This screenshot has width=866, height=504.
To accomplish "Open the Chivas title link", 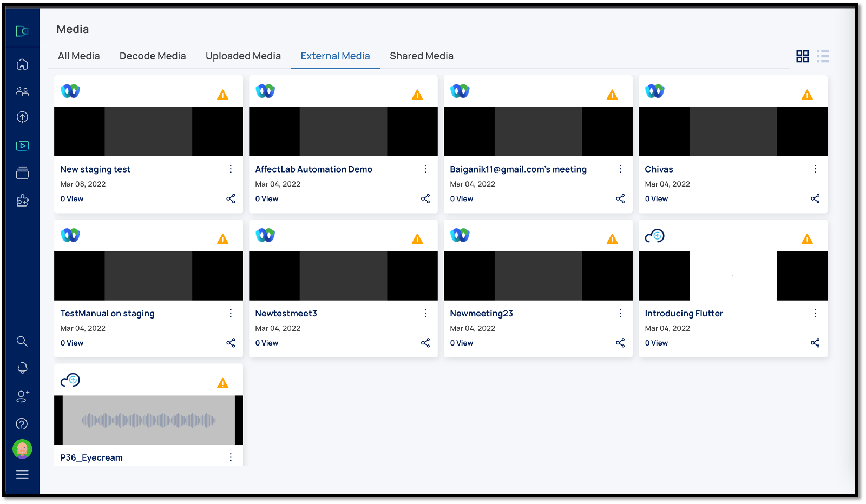I will pos(659,169).
